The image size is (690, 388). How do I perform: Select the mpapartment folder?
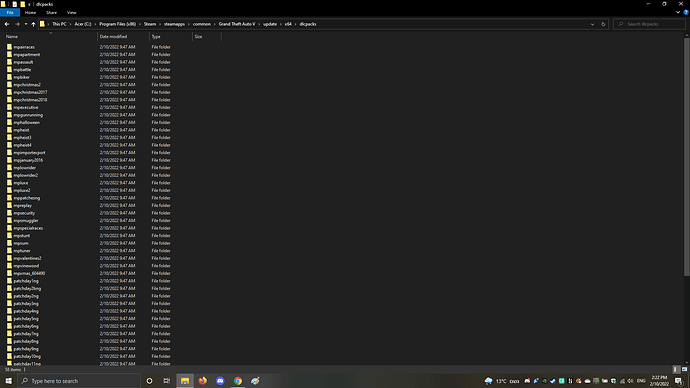26,55
